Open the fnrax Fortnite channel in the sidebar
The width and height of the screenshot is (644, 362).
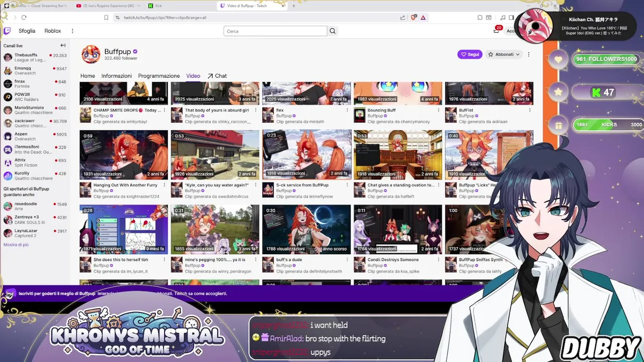click(x=35, y=83)
